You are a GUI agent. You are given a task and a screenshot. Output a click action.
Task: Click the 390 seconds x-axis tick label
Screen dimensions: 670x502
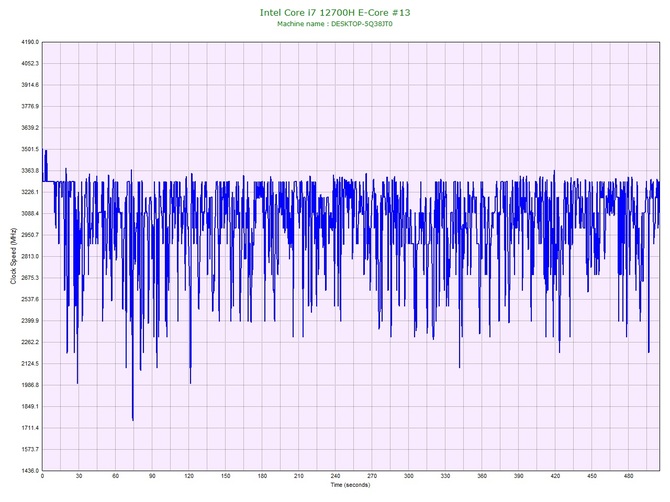[519, 476]
